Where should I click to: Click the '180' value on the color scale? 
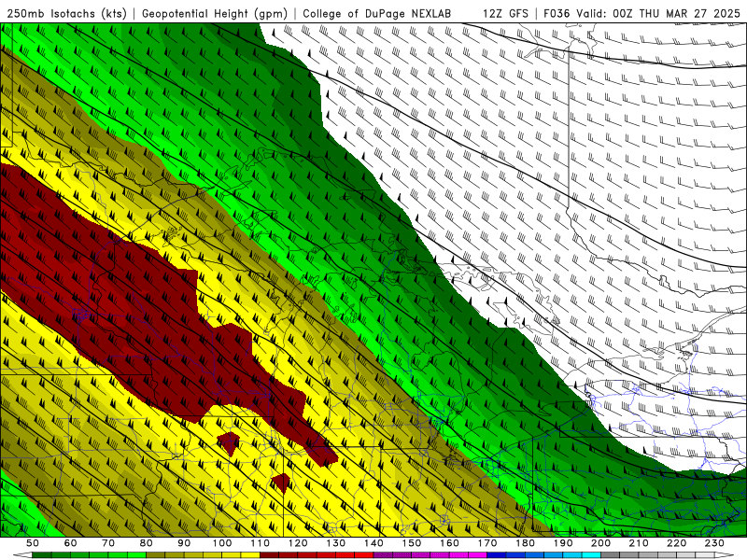[525, 543]
